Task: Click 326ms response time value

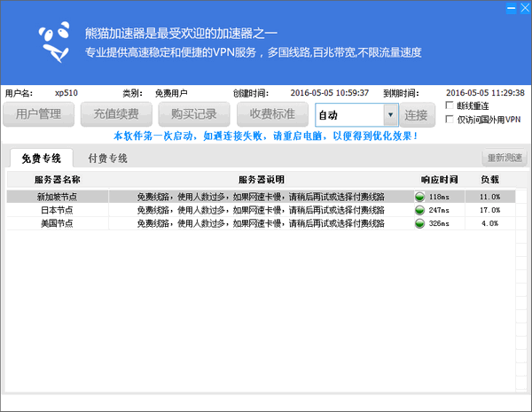Action: 439,223
